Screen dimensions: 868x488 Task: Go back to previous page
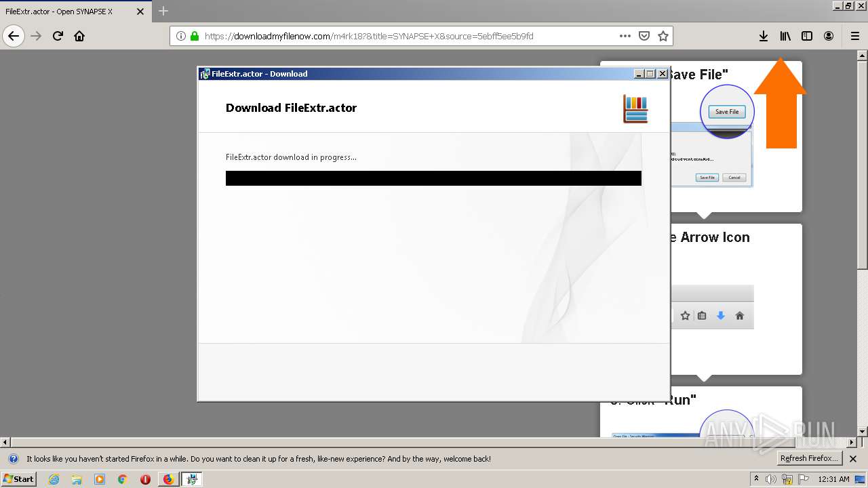[14, 36]
